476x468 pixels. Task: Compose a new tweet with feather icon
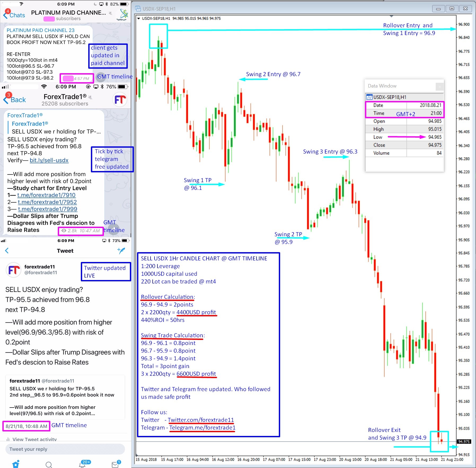pyautogui.click(x=121, y=251)
